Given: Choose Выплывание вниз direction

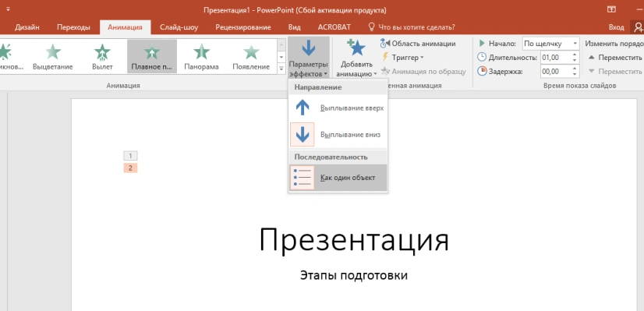Looking at the screenshot, I should point(338,134).
